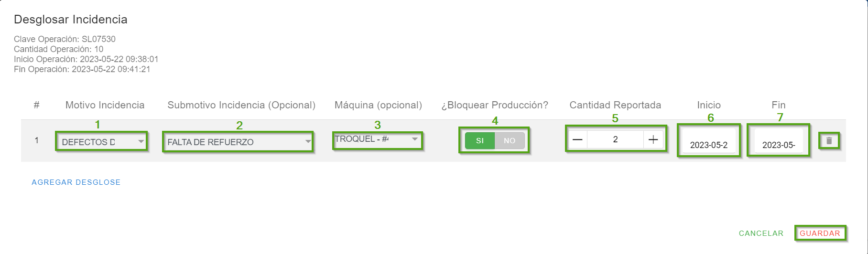Click the Máquina (opcional) column header
868x254 pixels.
click(378, 105)
